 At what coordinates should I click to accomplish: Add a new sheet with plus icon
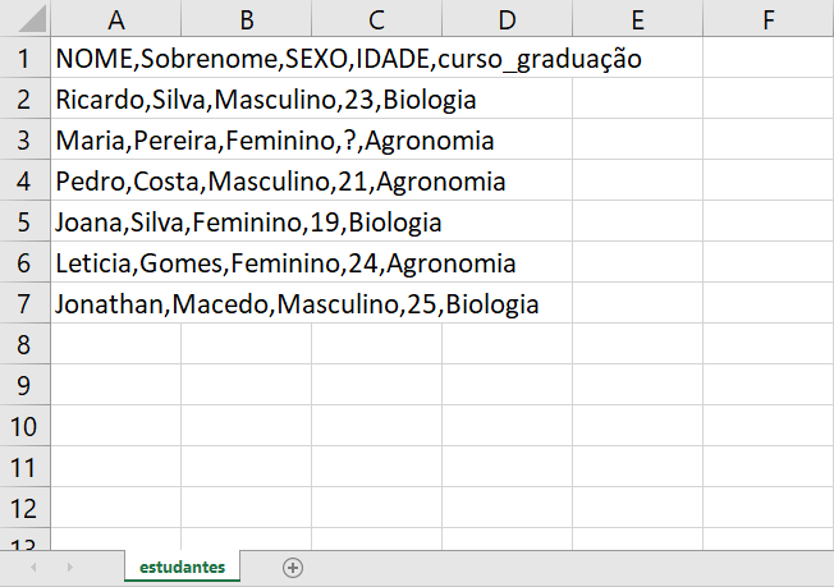click(293, 567)
